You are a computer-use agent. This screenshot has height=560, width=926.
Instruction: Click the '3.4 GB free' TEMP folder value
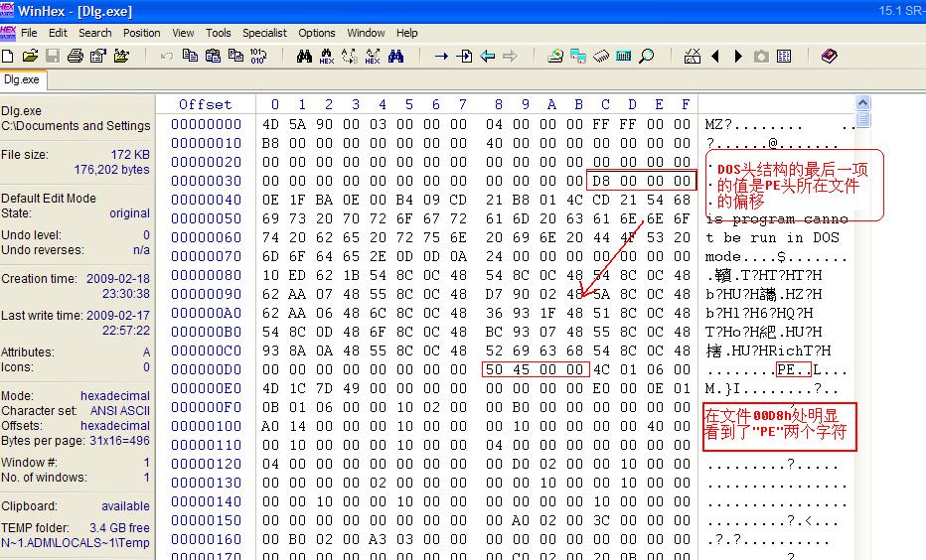119,528
